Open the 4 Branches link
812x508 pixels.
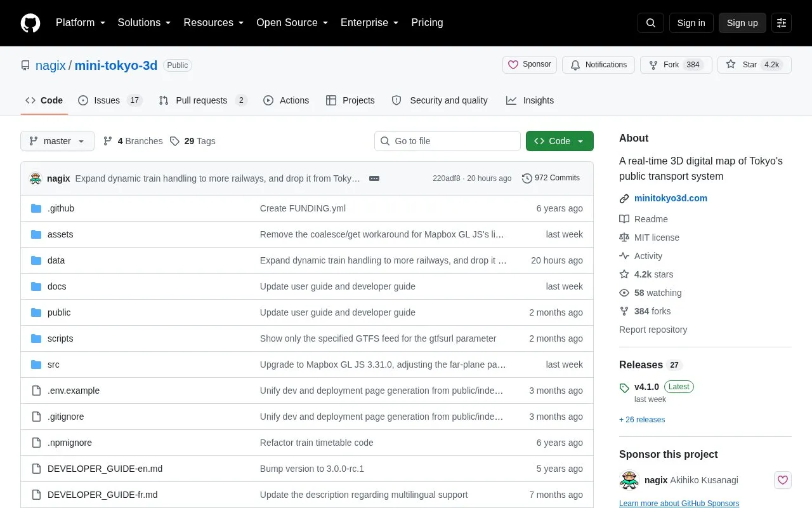pos(133,141)
